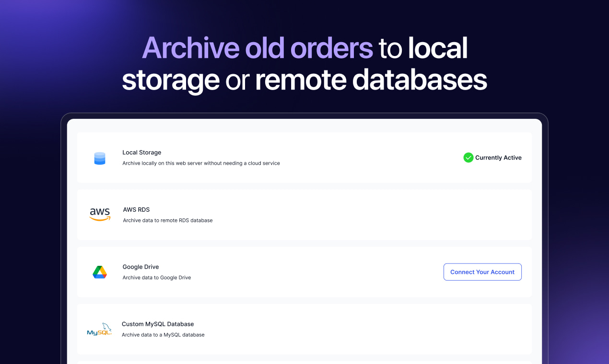Image resolution: width=609 pixels, height=364 pixels.
Task: Select the Local Storage title
Action: pyautogui.click(x=141, y=152)
